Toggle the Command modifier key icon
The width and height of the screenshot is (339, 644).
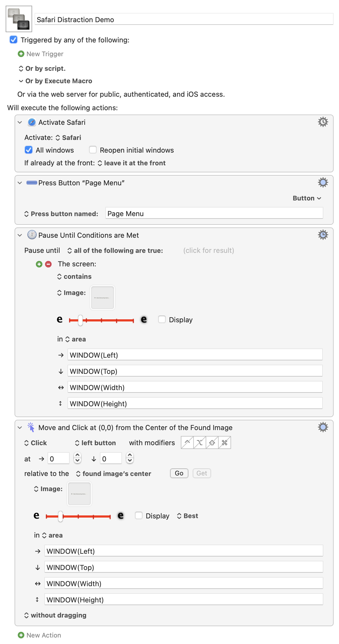tap(224, 442)
